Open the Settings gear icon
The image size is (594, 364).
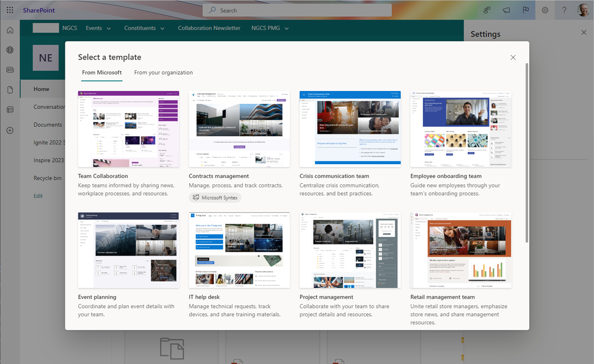[x=545, y=10]
